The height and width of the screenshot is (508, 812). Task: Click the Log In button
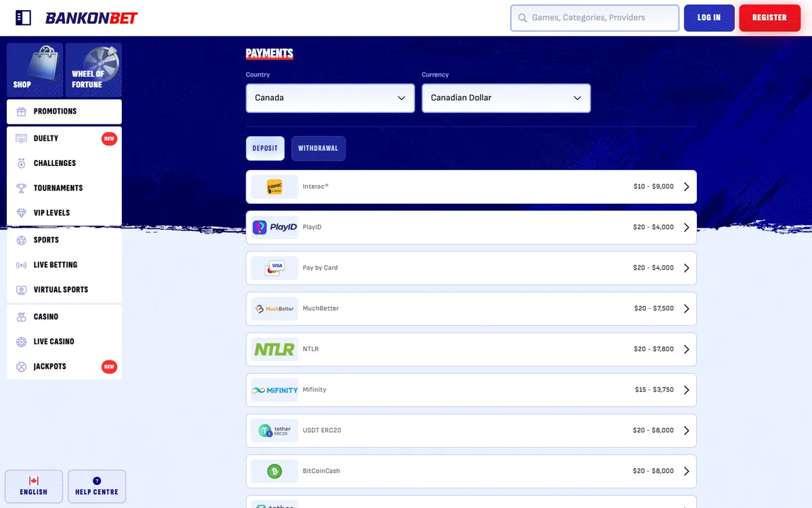[x=709, y=18]
